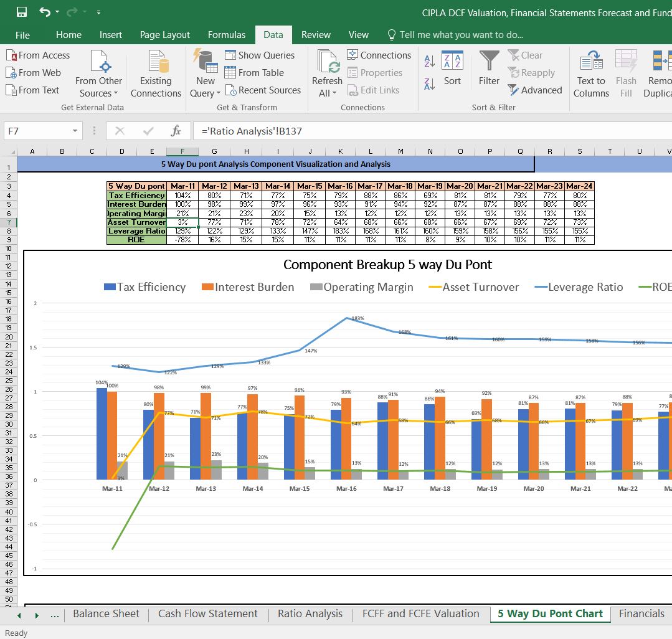Open Advanced filter options
Screen dimensions: 672x639
[x=535, y=90]
